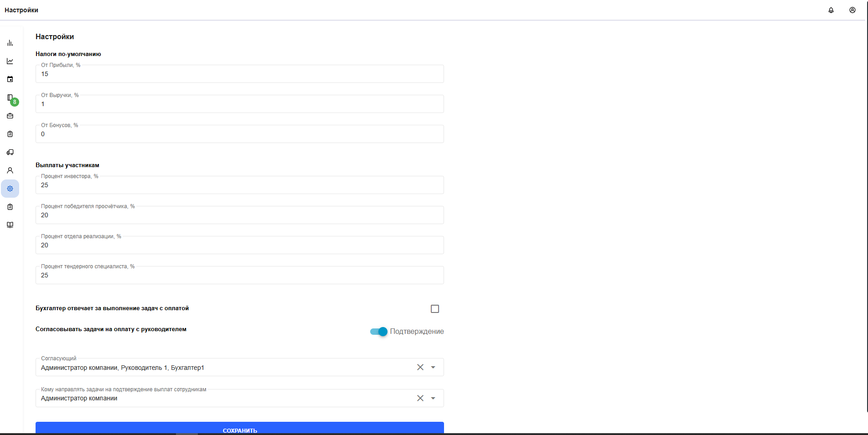Click the Выплаты участникам heading
868x435 pixels.
(67, 165)
